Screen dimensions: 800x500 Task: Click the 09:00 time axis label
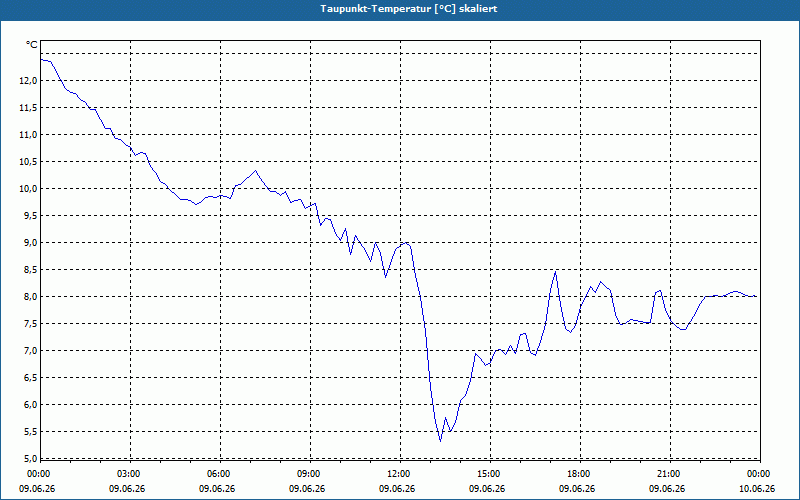[309, 474]
